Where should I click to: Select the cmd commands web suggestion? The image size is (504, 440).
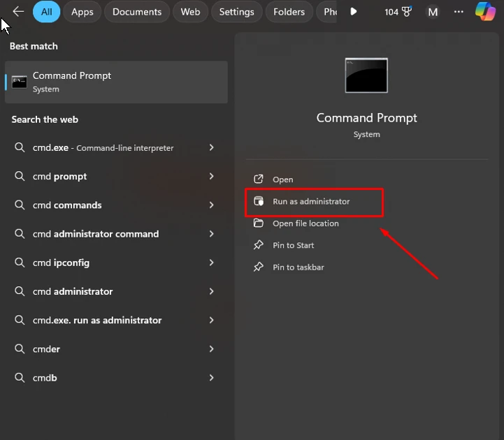[x=116, y=205]
